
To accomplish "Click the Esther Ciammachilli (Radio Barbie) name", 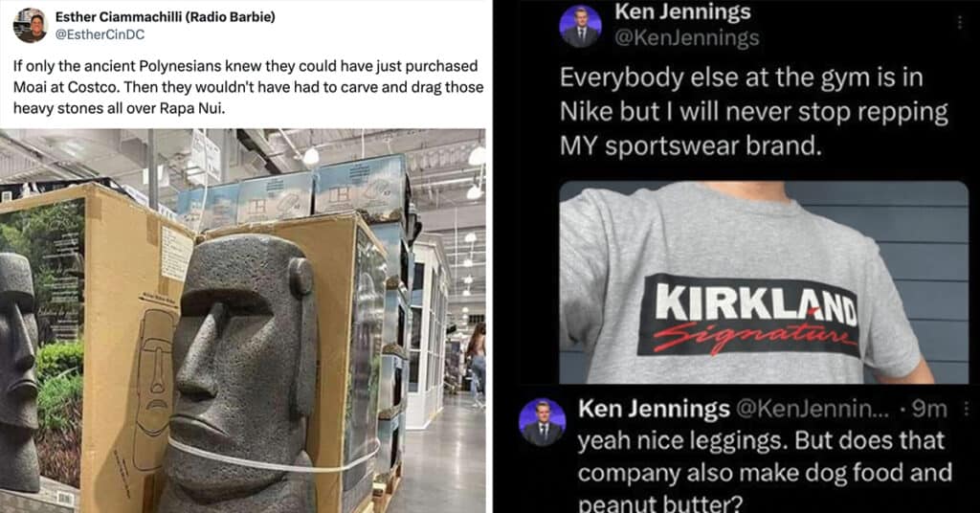I will pyautogui.click(x=165, y=17).
